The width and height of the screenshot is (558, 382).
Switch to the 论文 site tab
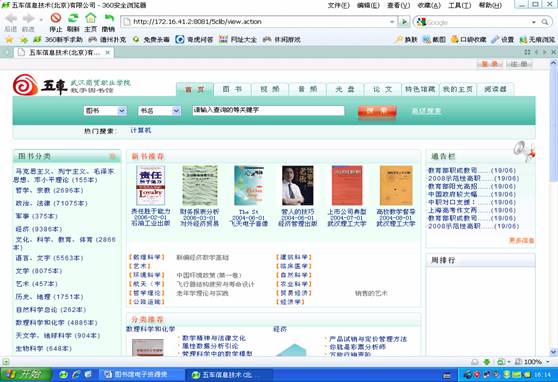(383, 89)
